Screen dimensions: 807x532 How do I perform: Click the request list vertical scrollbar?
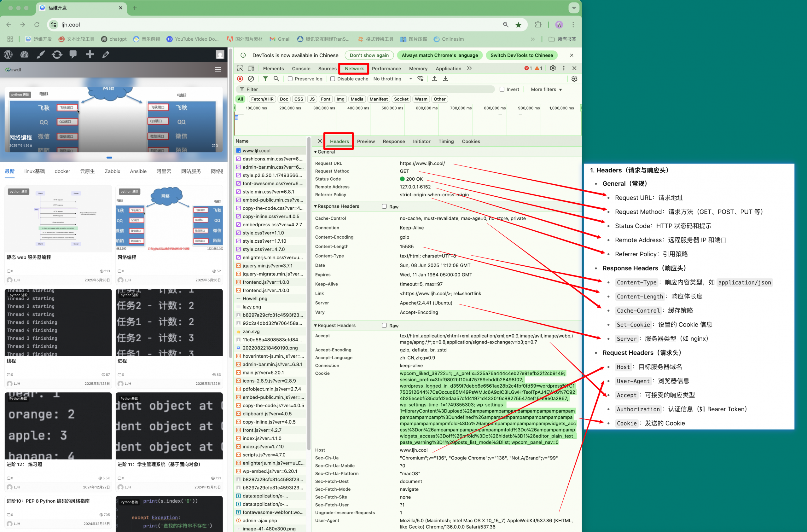pos(309,293)
